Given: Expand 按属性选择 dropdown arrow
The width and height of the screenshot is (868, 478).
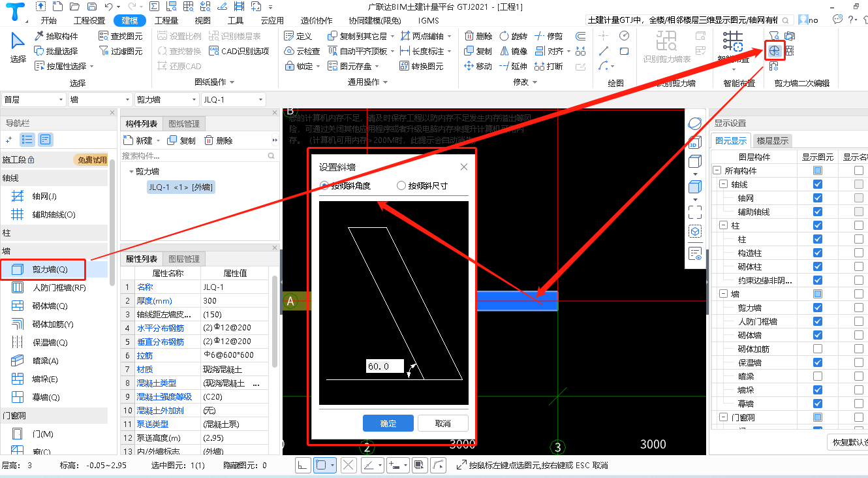Looking at the screenshot, I should coord(92,66).
